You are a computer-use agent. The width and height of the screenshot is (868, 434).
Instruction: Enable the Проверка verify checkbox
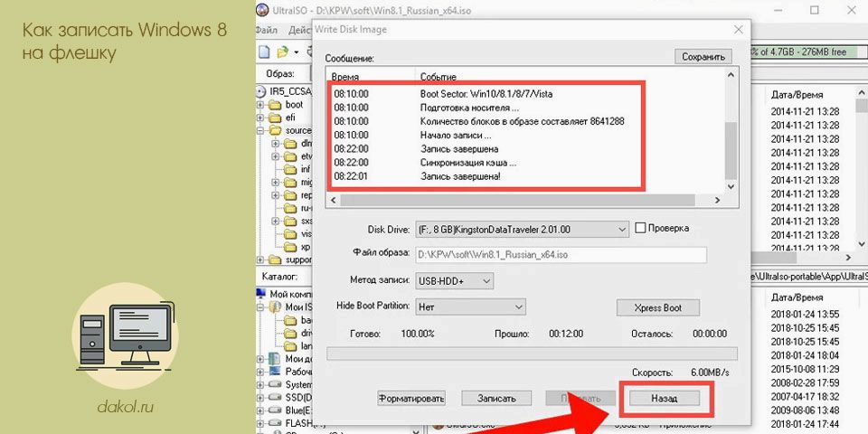coord(640,228)
